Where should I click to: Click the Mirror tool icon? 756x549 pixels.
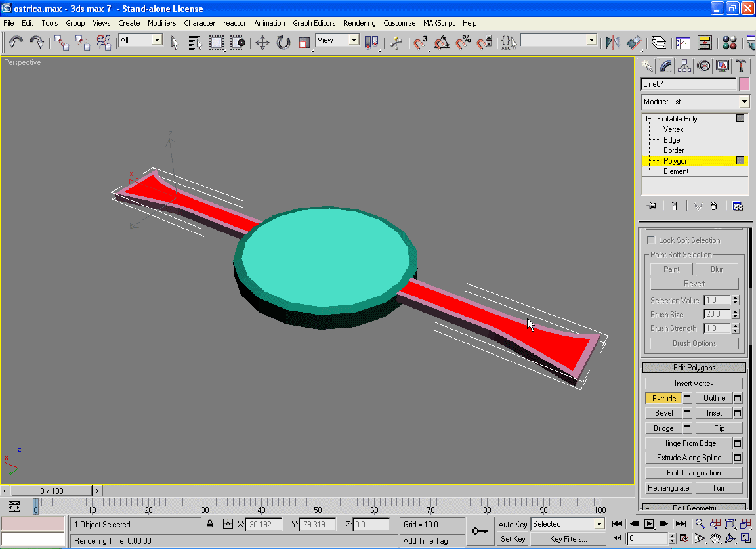pyautogui.click(x=612, y=43)
